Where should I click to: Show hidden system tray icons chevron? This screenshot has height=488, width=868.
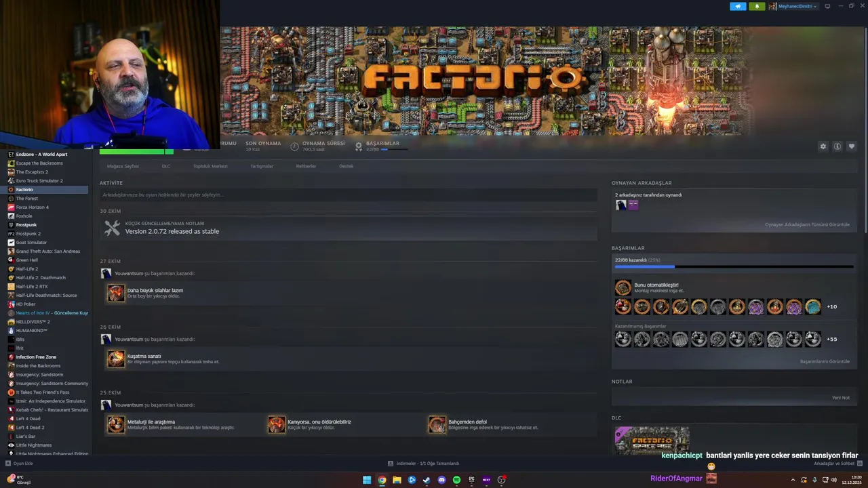pyautogui.click(x=793, y=480)
